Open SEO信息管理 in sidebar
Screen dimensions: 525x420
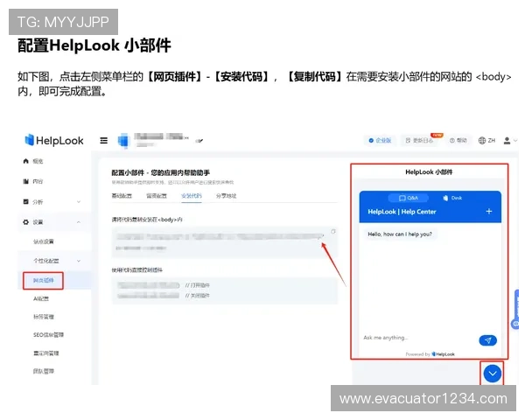(x=48, y=335)
